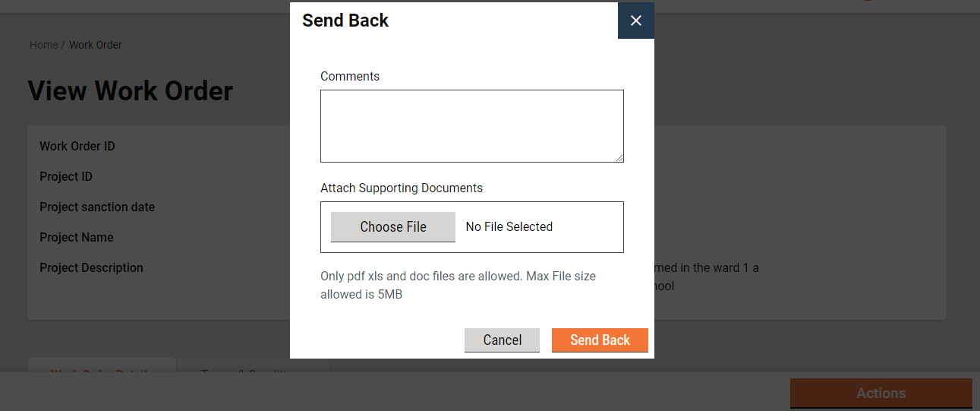Grab the Comments box resize handle
This screenshot has width=980, height=411.
[x=619, y=158]
